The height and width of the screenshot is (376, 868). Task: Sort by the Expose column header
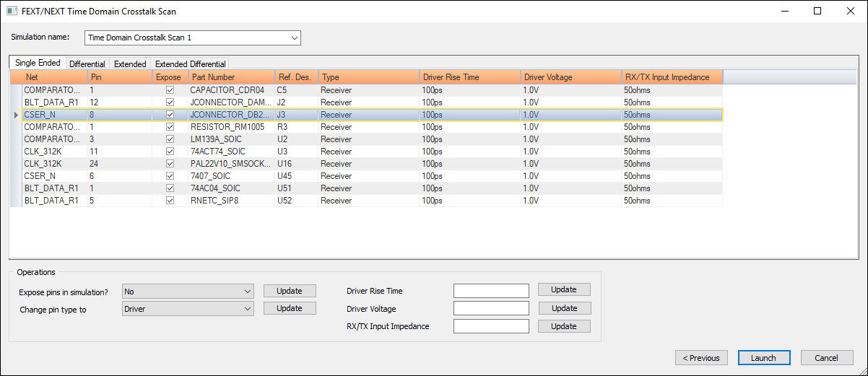pos(170,77)
